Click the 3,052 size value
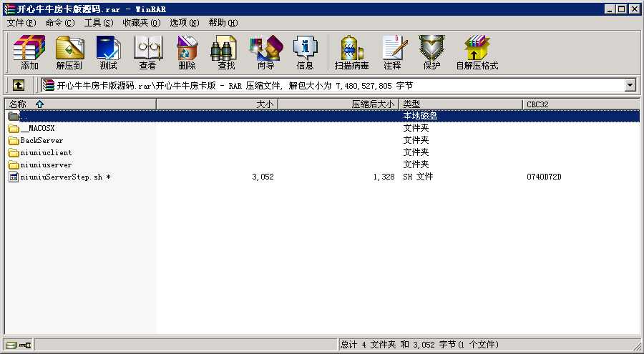Image resolution: width=644 pixels, height=354 pixels. [x=263, y=177]
